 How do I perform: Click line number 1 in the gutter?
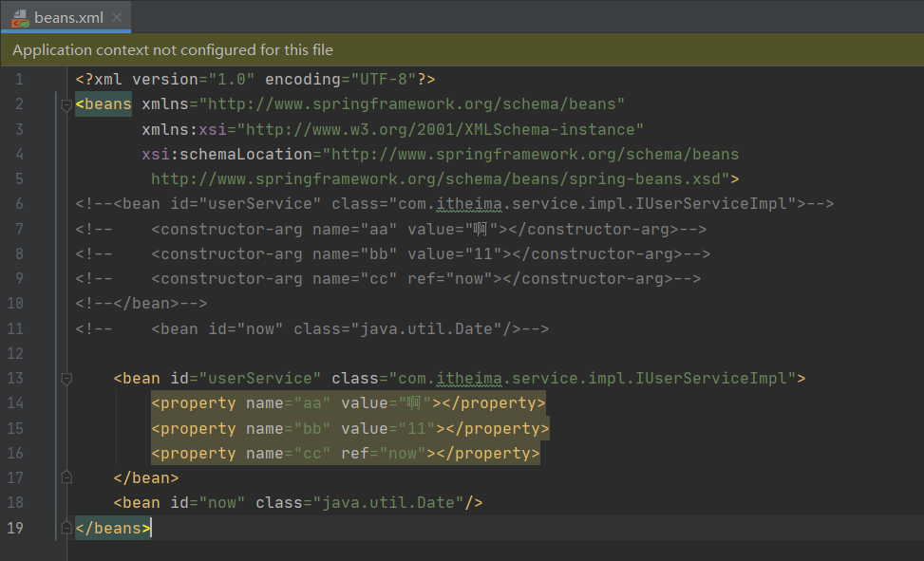pyautogui.click(x=19, y=79)
